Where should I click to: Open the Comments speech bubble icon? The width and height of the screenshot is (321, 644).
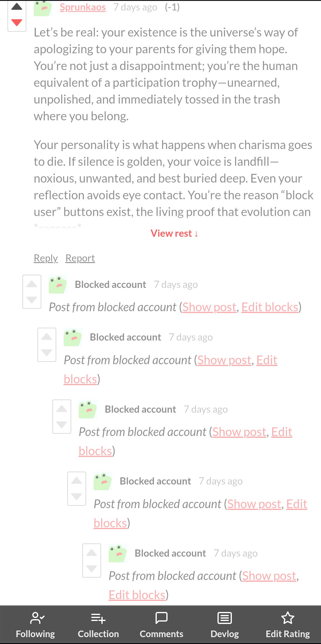[x=162, y=618]
